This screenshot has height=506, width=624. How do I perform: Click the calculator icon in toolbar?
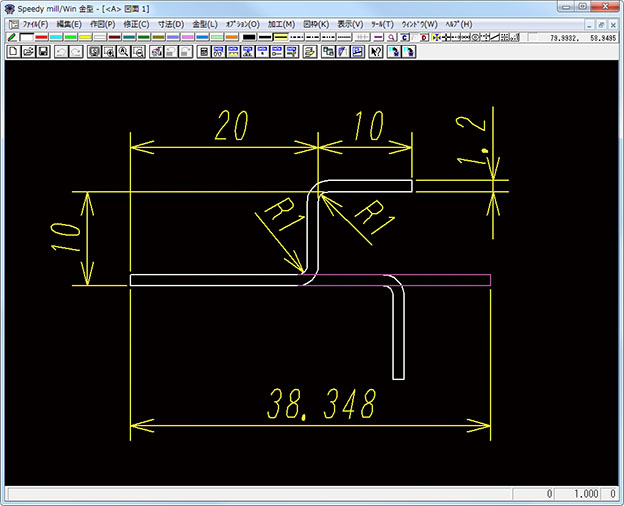[203, 51]
